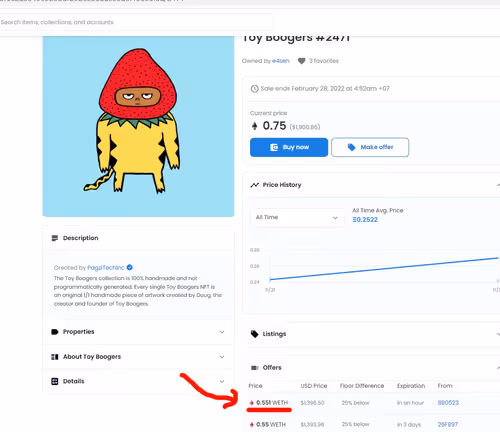The width and height of the screenshot is (500, 432).
Task: Expand the About Toy Boogers section
Action: pos(138,357)
